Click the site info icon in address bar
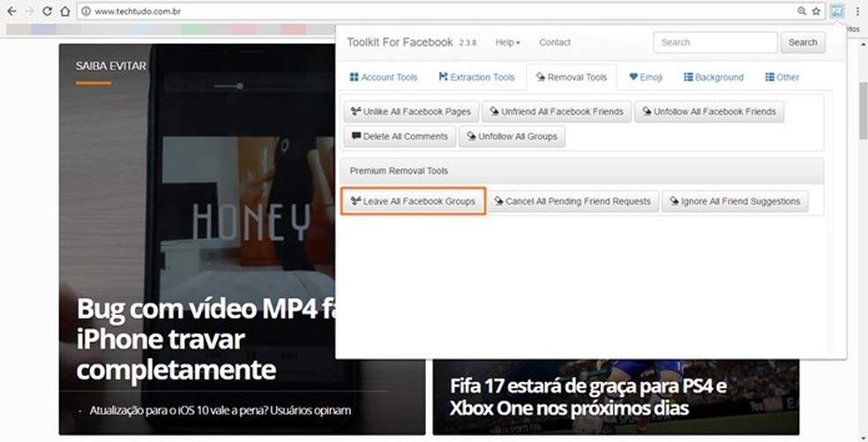Viewport: 868px width, 442px height. click(x=86, y=11)
